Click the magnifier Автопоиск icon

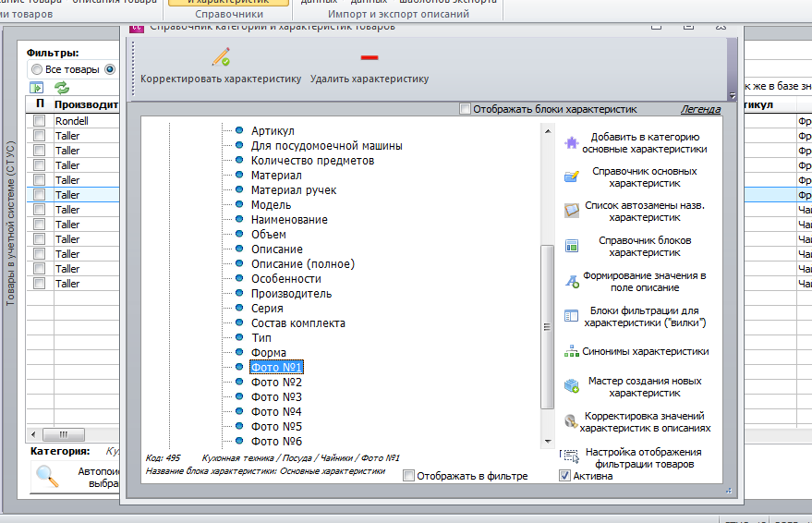point(46,476)
